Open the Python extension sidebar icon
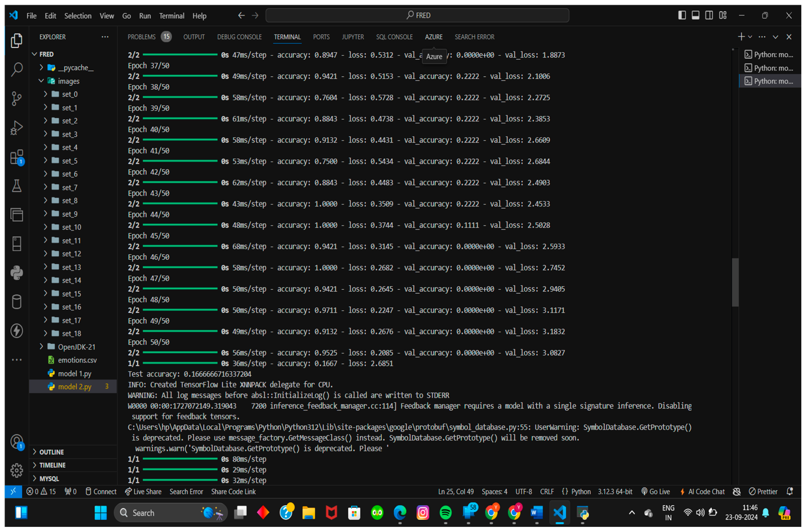806x532 pixels. [x=16, y=273]
